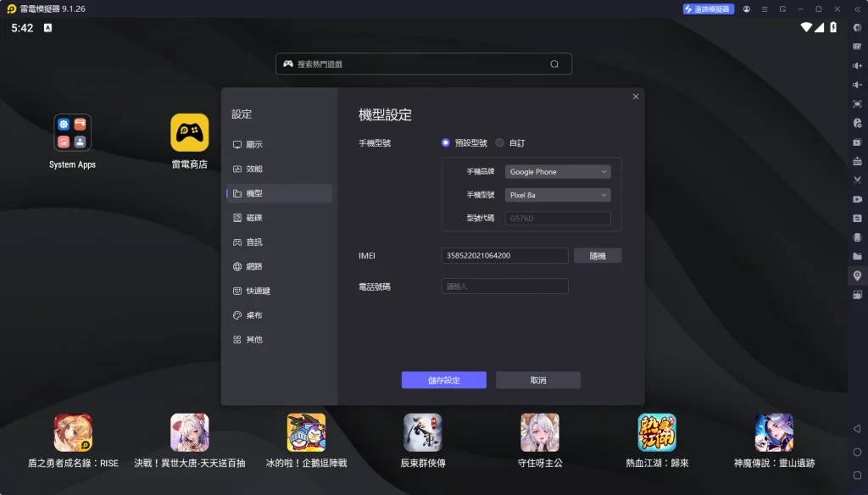This screenshot has width=868, height=495.
Task: Open settings hexagon icon in right sidebar
Action: pyautogui.click(x=858, y=28)
